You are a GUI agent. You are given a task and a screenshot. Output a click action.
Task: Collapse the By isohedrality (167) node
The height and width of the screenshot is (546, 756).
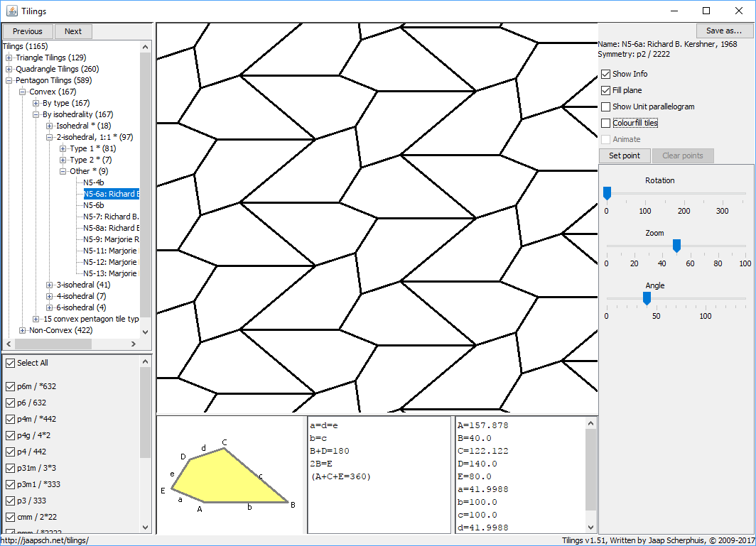[36, 115]
